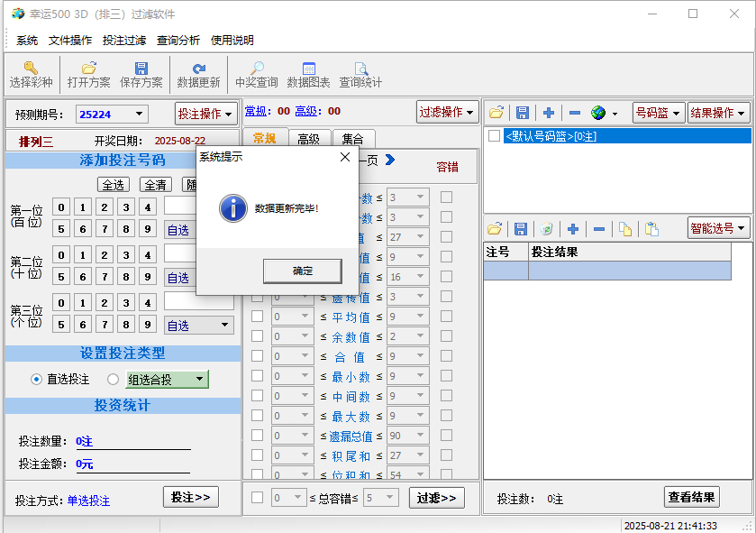756x533 pixels.
Task: Click 确定 in the system prompt dialog
Action: (x=303, y=271)
